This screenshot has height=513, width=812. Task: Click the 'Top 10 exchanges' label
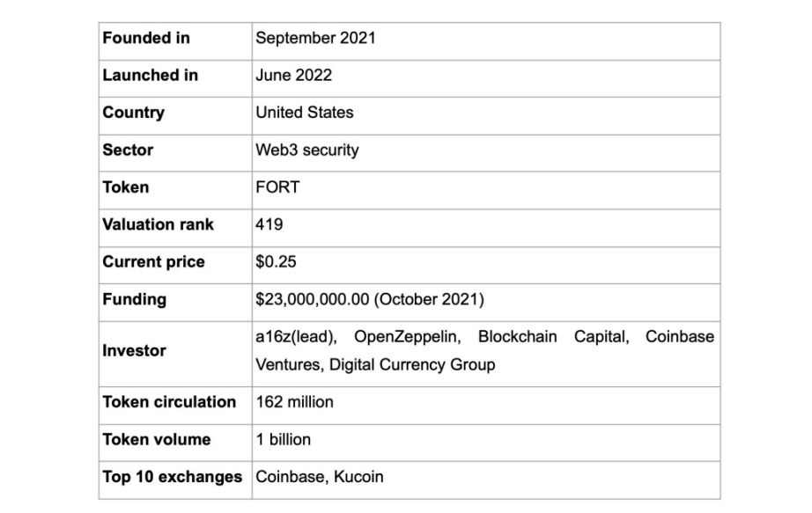(x=173, y=477)
